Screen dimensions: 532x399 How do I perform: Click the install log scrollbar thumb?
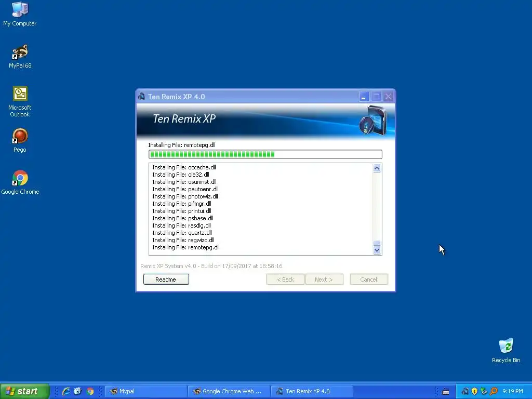[377, 243]
